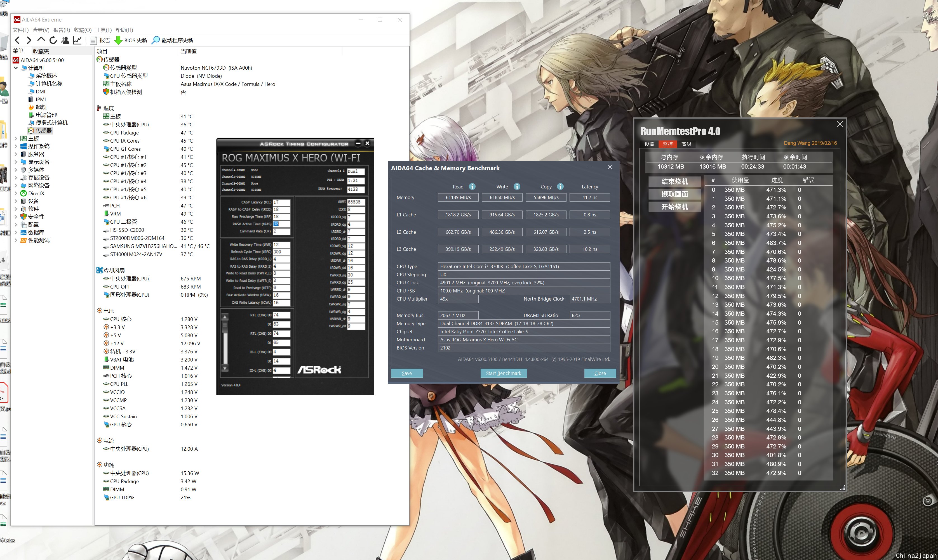This screenshot has height=560, width=938.
Task: Collapse the 计算机 tree node
Action: pyautogui.click(x=16, y=68)
